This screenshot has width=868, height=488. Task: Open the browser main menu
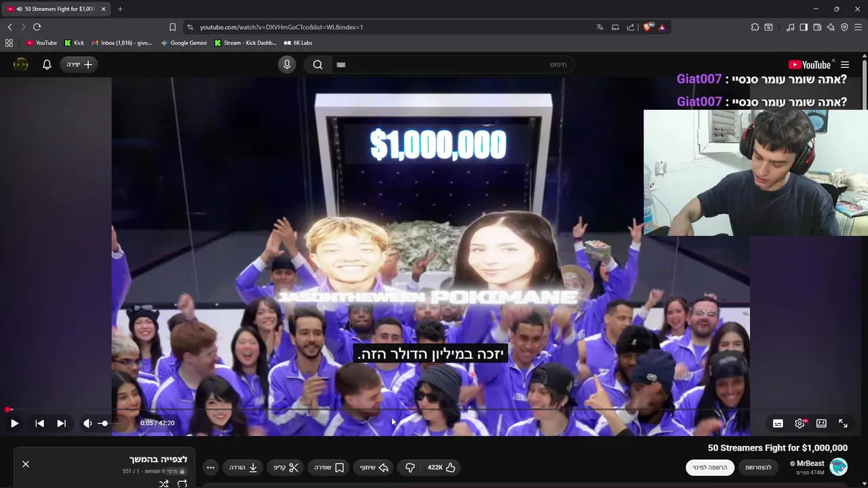tap(858, 27)
